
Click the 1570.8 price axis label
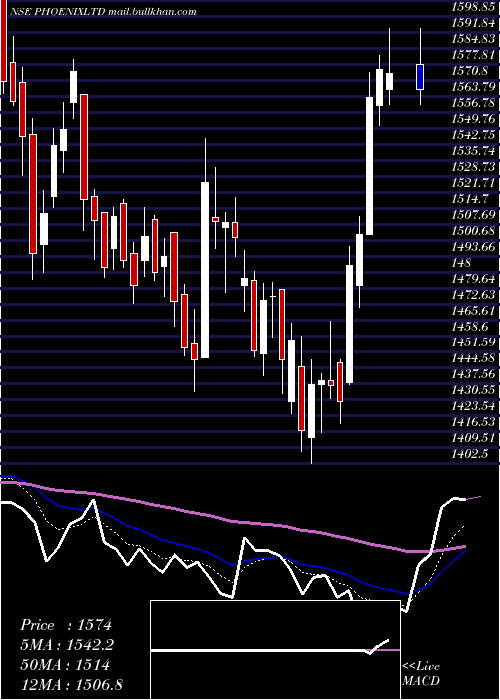pyautogui.click(x=470, y=71)
